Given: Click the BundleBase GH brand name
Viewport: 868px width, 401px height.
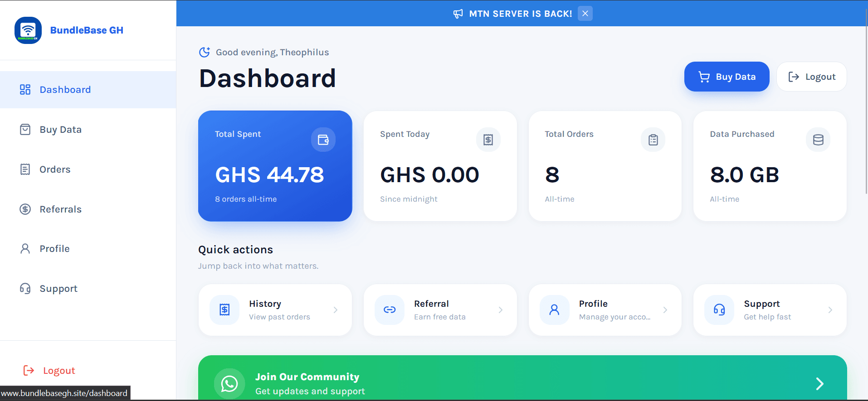Looking at the screenshot, I should pyautogui.click(x=87, y=30).
